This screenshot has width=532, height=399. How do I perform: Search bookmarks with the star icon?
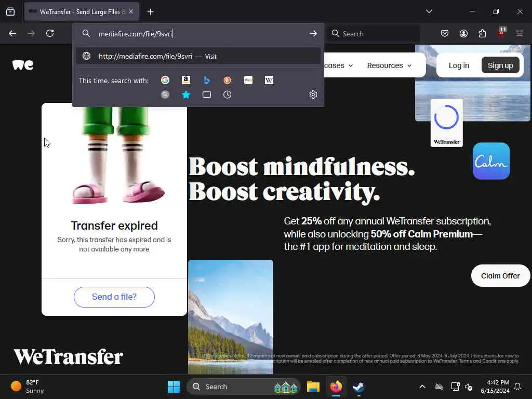pyautogui.click(x=186, y=95)
